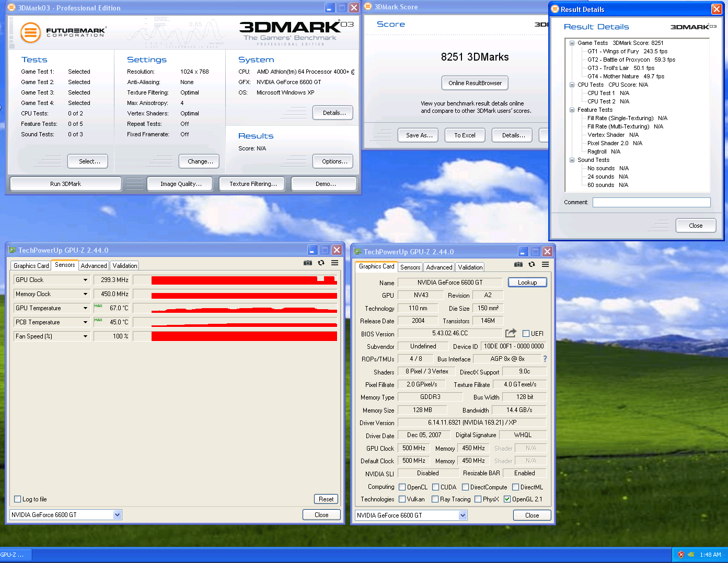Screen dimensions: 728x563
Task: Enable Log to file checkbox
Action: 18,499
